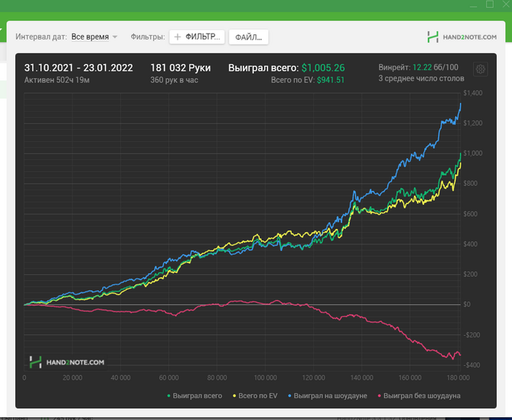Click the '$0' y-axis label

467,304
